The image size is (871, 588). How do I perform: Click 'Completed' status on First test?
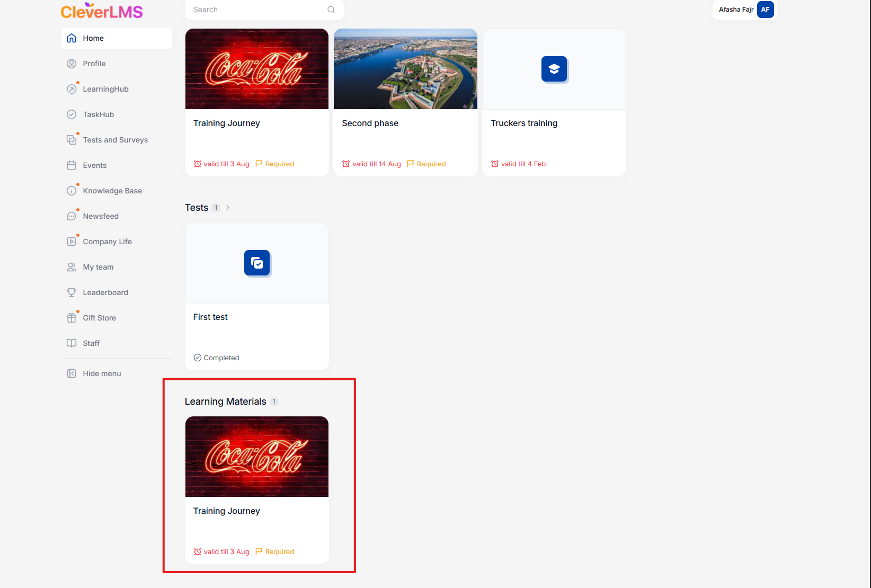tap(221, 358)
